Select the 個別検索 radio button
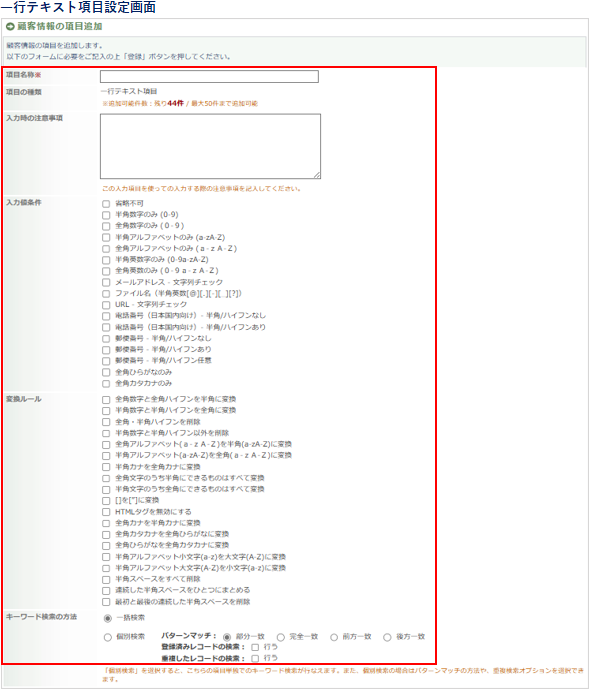Viewport: 591px width, 691px height. click(x=108, y=637)
